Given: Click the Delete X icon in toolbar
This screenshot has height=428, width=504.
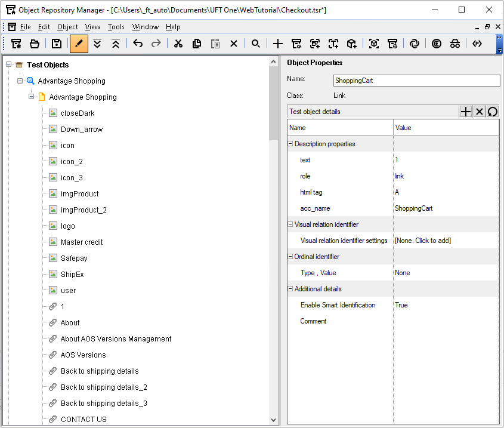Looking at the screenshot, I should (x=234, y=44).
